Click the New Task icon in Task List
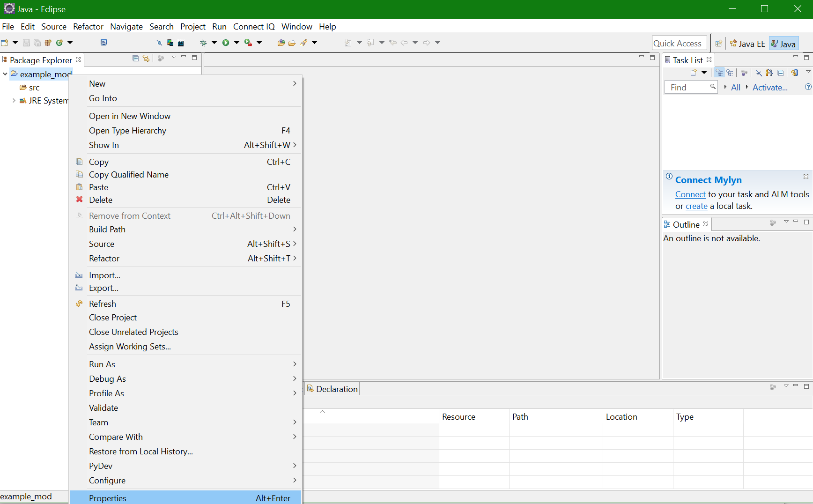Viewport: 813px width, 504px height. pos(694,73)
